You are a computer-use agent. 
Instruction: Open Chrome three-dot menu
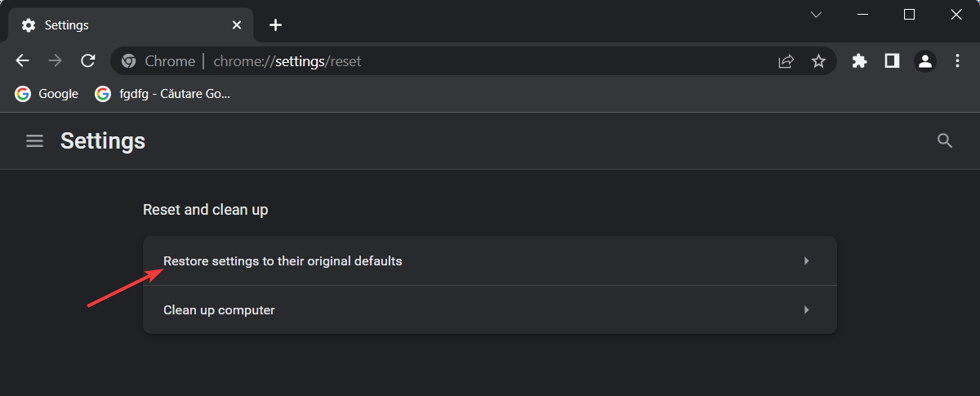[958, 61]
